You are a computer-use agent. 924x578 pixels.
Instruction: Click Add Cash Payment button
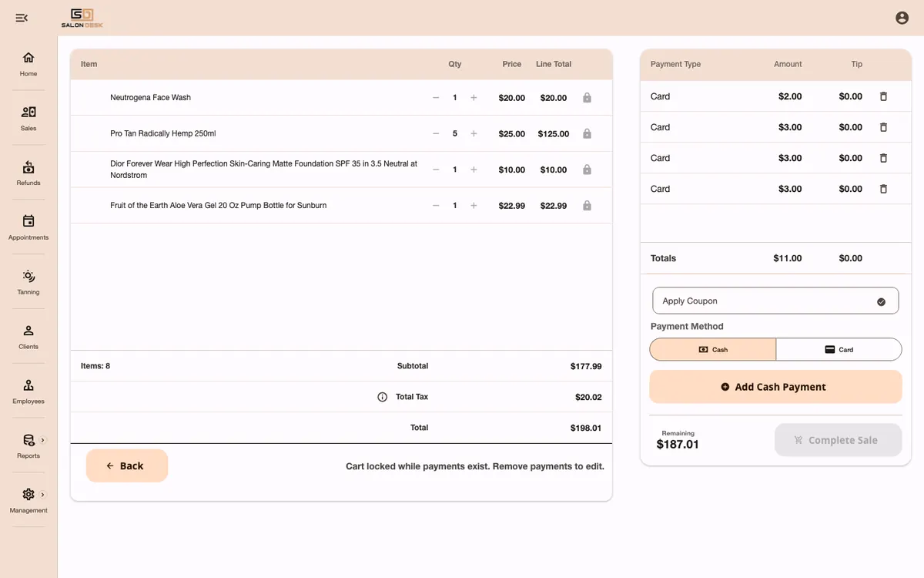point(775,387)
